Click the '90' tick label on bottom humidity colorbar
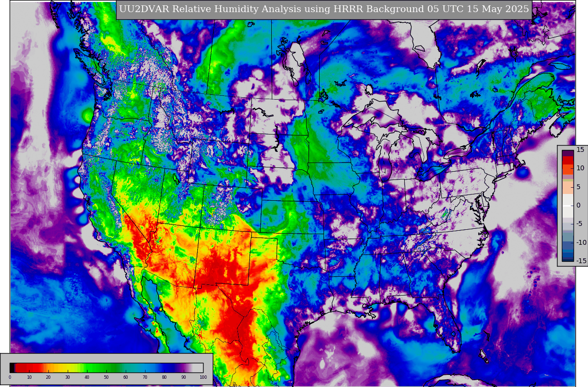The width and height of the screenshot is (588, 387). pyautogui.click(x=184, y=377)
